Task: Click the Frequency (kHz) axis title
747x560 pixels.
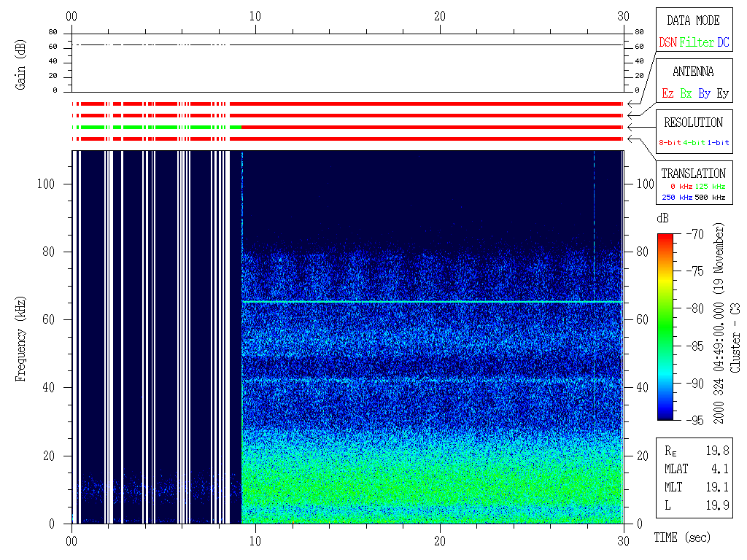Action: (x=21, y=337)
